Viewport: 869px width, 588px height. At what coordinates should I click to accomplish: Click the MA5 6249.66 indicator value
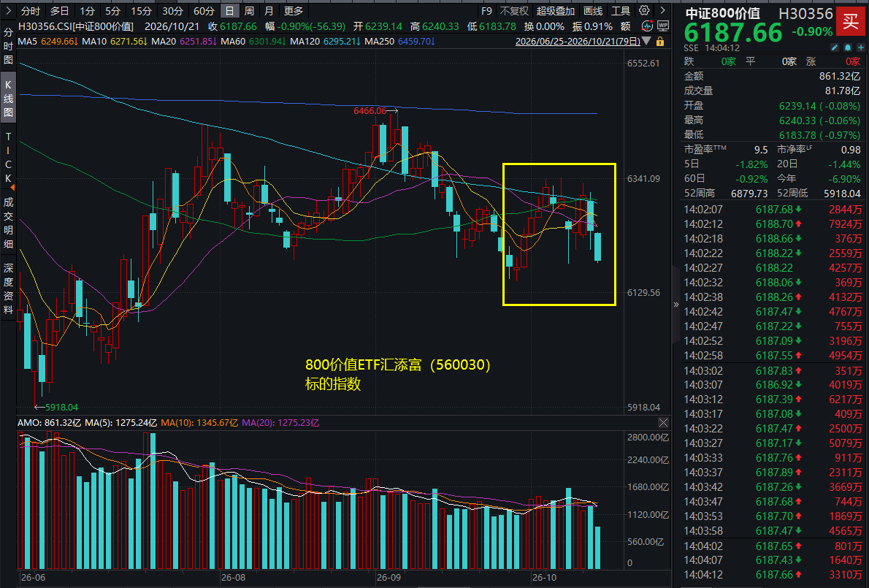[48, 42]
